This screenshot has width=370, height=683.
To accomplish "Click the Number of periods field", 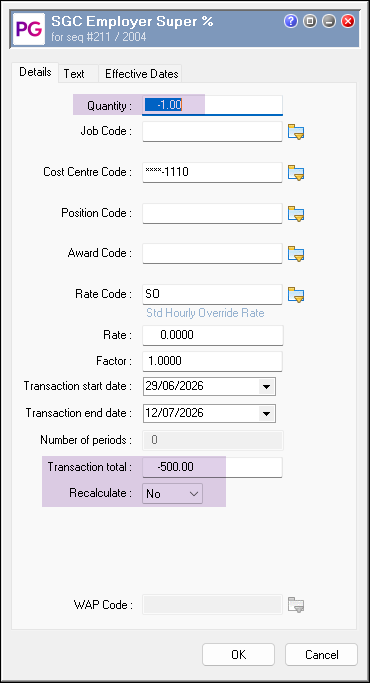I will click(213, 440).
